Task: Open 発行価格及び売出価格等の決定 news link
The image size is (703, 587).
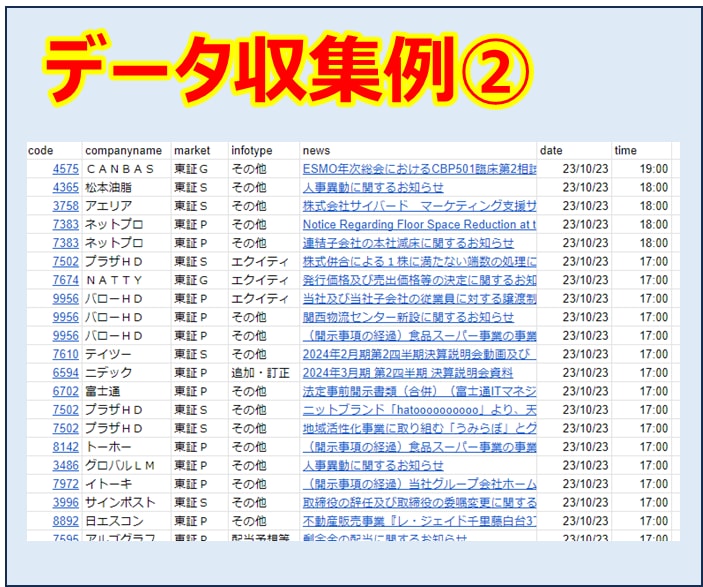Action: 419,280
